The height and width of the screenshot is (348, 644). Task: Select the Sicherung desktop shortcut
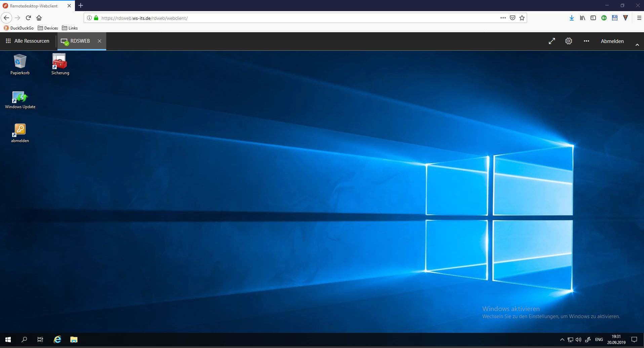click(60, 64)
